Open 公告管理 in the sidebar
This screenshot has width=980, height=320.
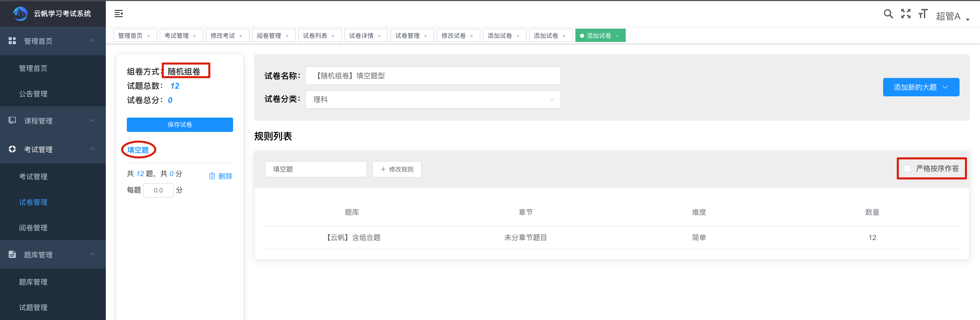(x=33, y=94)
